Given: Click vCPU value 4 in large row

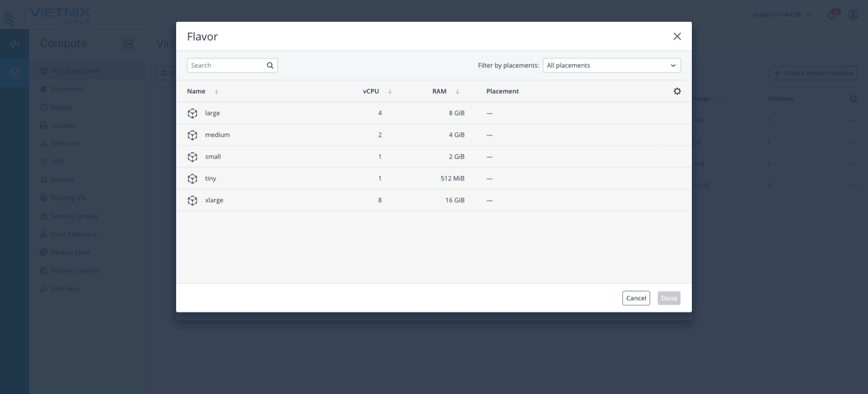Looking at the screenshot, I should [380, 113].
